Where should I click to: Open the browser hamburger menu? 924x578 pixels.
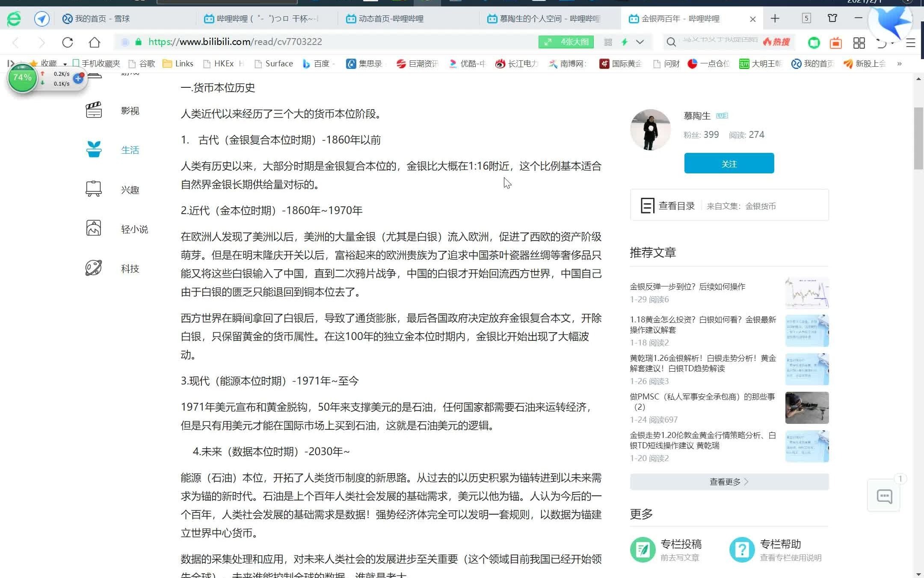point(911,43)
